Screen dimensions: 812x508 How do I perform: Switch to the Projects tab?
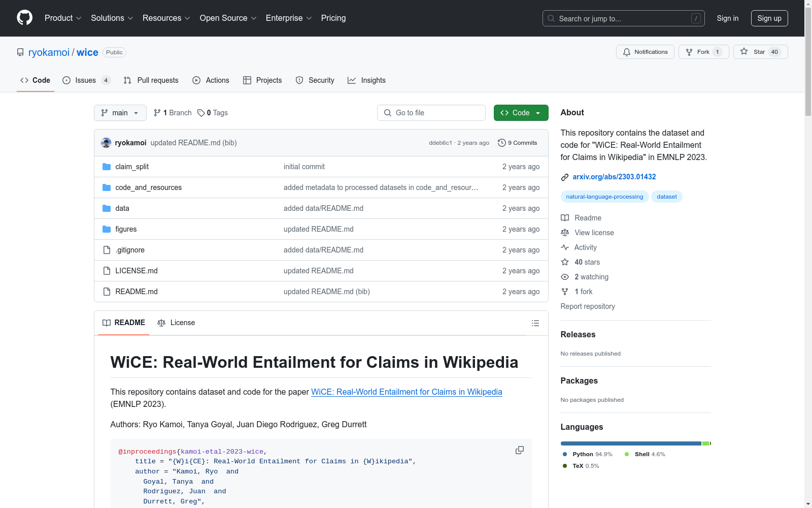(x=262, y=80)
